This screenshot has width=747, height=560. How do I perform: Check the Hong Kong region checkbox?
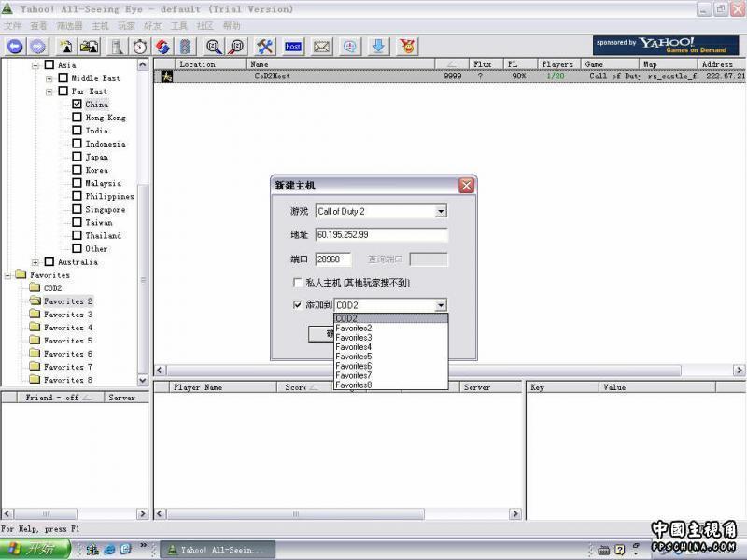point(77,118)
